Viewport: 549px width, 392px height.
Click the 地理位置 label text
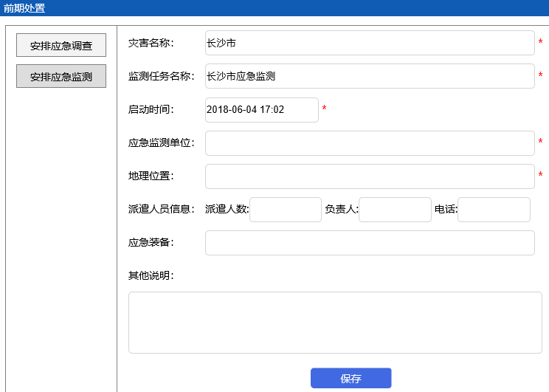(x=151, y=176)
